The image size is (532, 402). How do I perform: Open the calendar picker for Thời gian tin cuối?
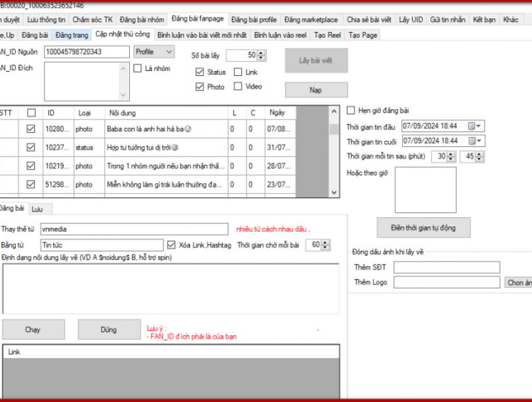(471, 141)
